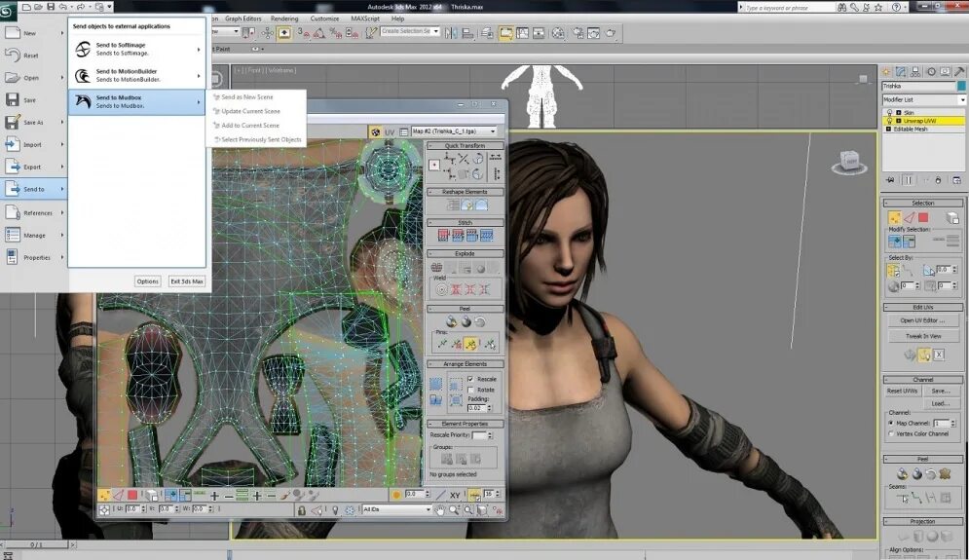The width and height of the screenshot is (969, 560).
Task: Select Vertex Color Channel radio button
Action: click(x=891, y=434)
